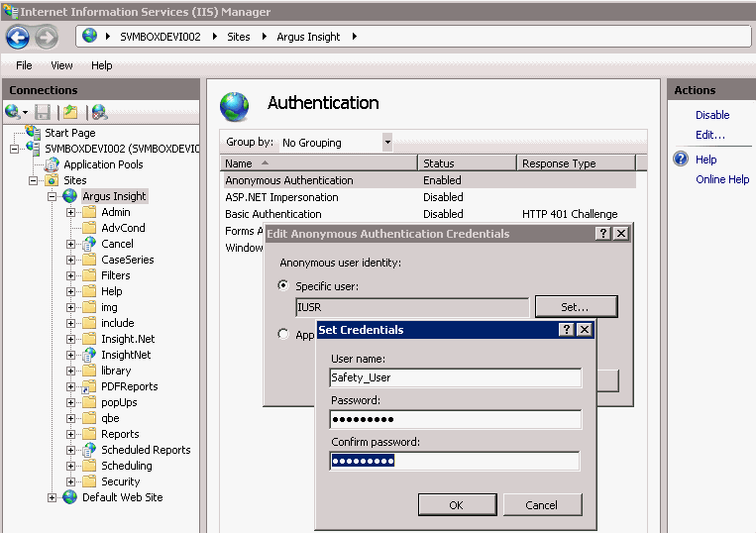Select the ASP.NET Impersonation row
Image resolution: width=756 pixels, height=533 pixels.
coord(428,197)
